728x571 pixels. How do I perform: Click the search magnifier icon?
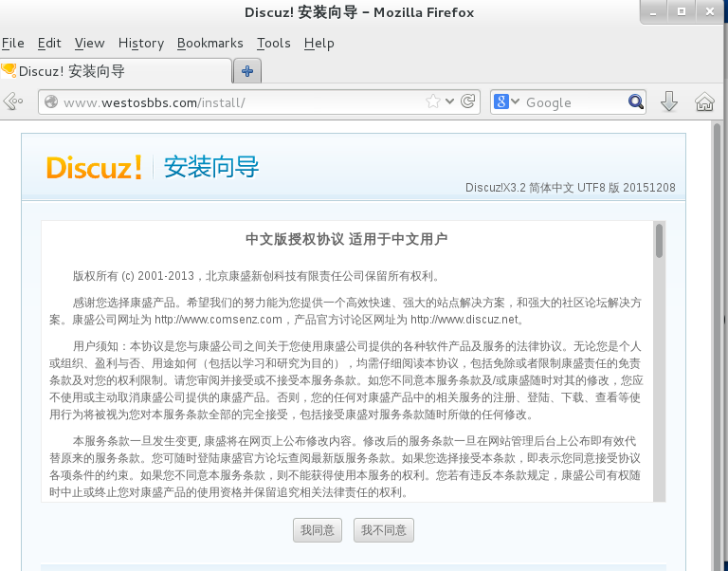tap(636, 101)
